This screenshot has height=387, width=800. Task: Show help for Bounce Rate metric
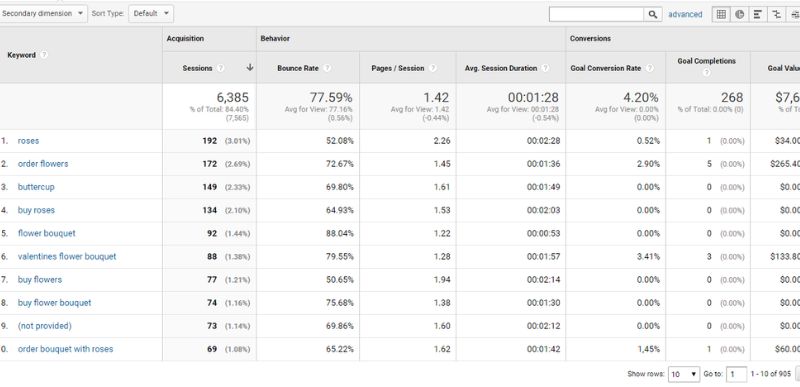tap(327, 68)
